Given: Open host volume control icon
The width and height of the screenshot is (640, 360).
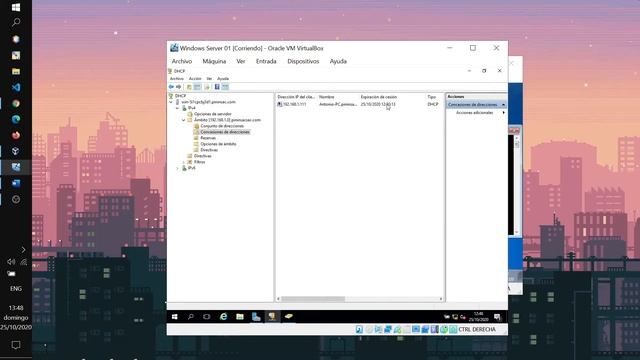Looking at the screenshot, I should (11, 262).
